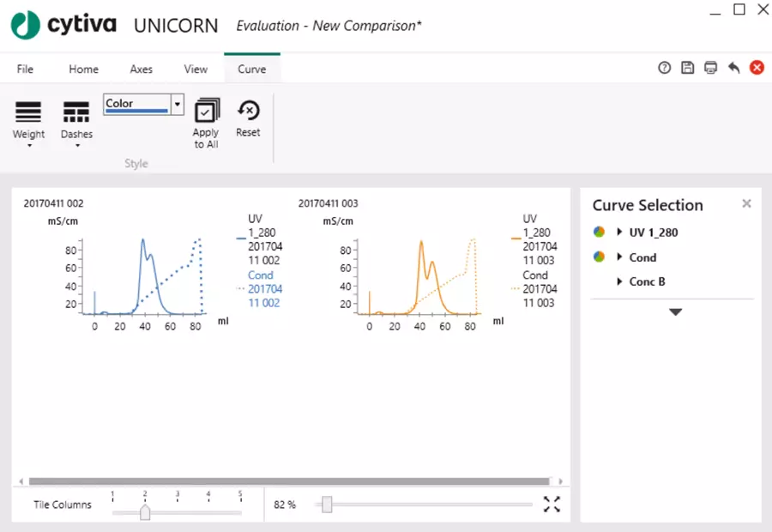Open the Color style dropdown

click(x=178, y=104)
